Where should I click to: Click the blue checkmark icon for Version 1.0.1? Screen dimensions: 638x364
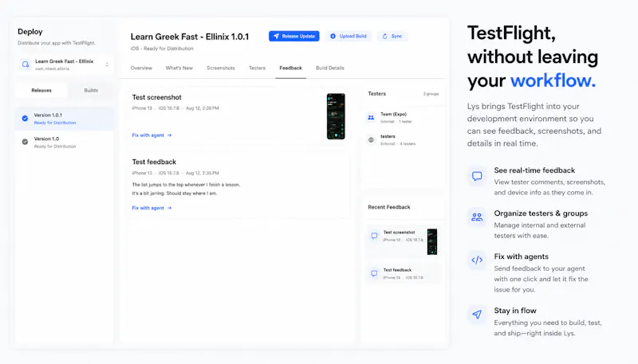pos(25,118)
